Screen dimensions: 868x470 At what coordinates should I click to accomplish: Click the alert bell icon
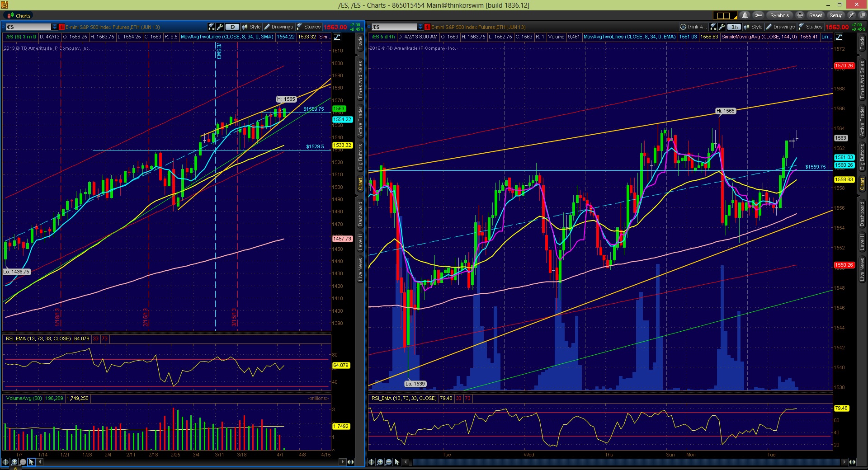[x=745, y=15]
